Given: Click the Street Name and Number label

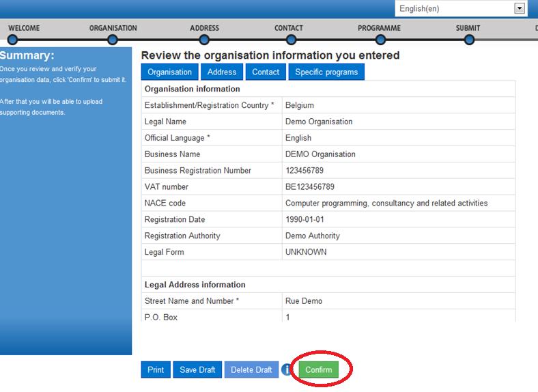Looking at the screenshot, I should click(191, 301).
